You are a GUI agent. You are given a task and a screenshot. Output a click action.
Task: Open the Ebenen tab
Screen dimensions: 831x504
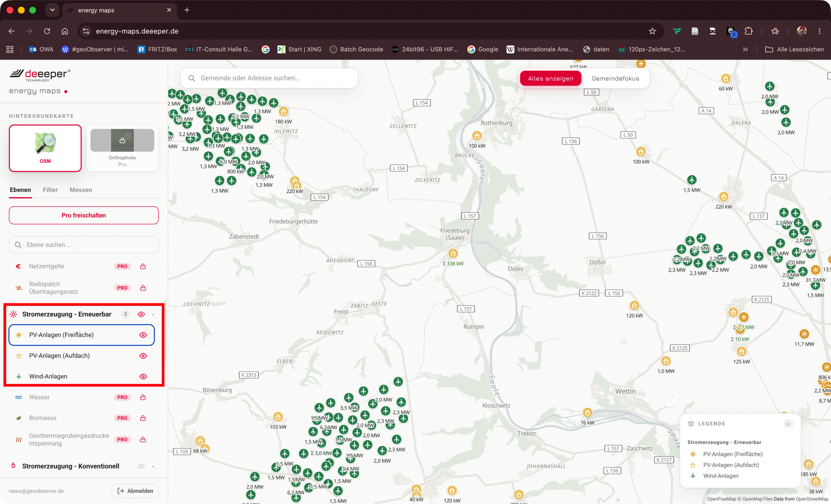(x=20, y=190)
